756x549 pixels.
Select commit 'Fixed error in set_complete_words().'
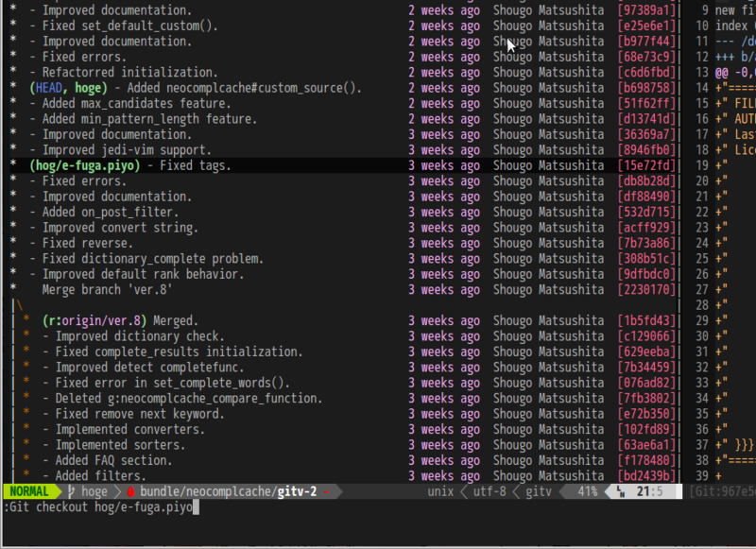tap(173, 383)
